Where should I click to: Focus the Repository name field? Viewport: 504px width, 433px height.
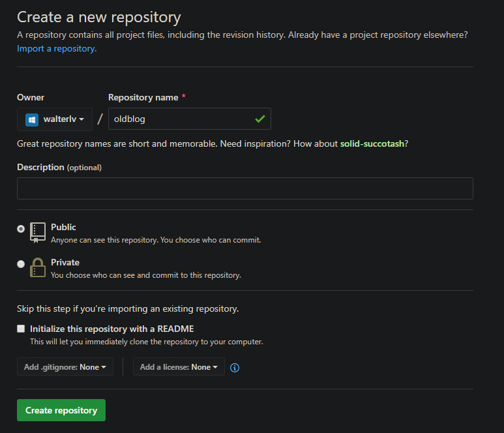pyautogui.click(x=190, y=119)
